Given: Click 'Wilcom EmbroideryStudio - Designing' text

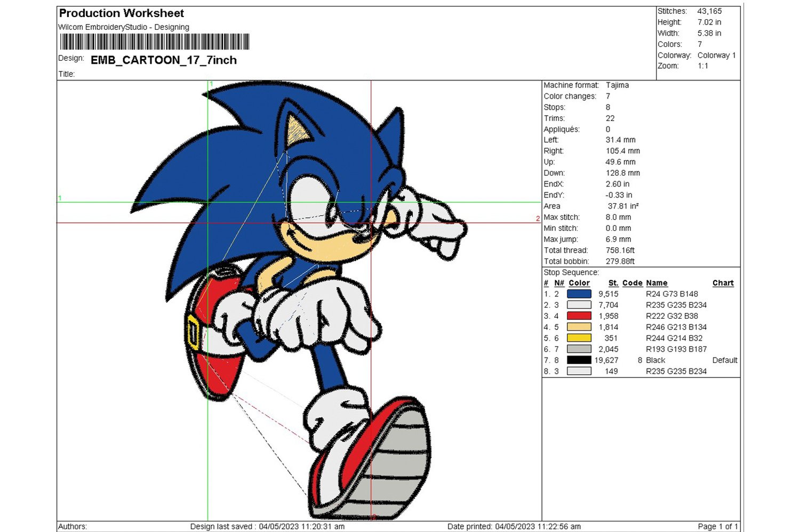Looking at the screenshot, I should tap(124, 27).
